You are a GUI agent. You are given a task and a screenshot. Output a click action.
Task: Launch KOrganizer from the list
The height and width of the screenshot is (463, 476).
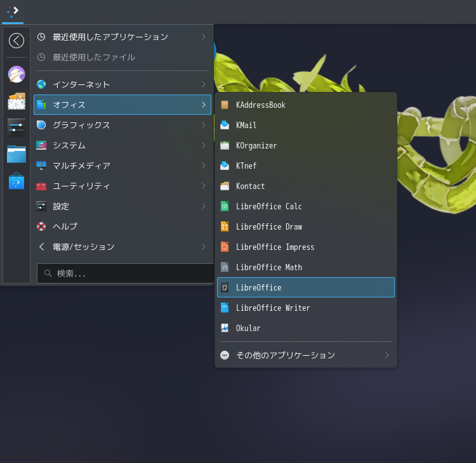point(306,146)
